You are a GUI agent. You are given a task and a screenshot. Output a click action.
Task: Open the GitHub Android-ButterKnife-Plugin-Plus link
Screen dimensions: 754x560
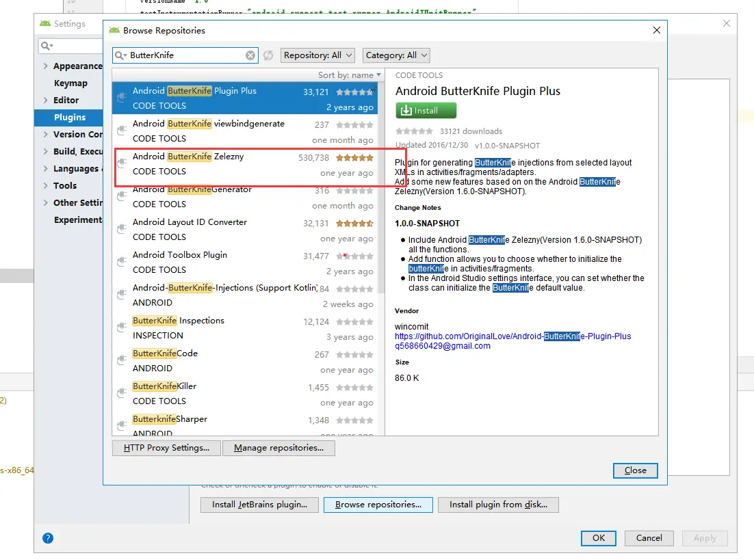[x=512, y=336]
